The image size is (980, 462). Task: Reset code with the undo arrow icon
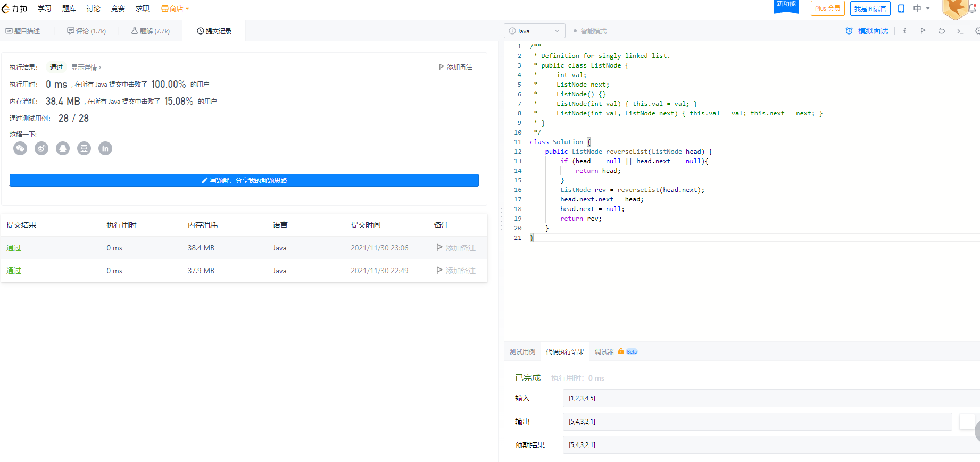click(x=941, y=31)
